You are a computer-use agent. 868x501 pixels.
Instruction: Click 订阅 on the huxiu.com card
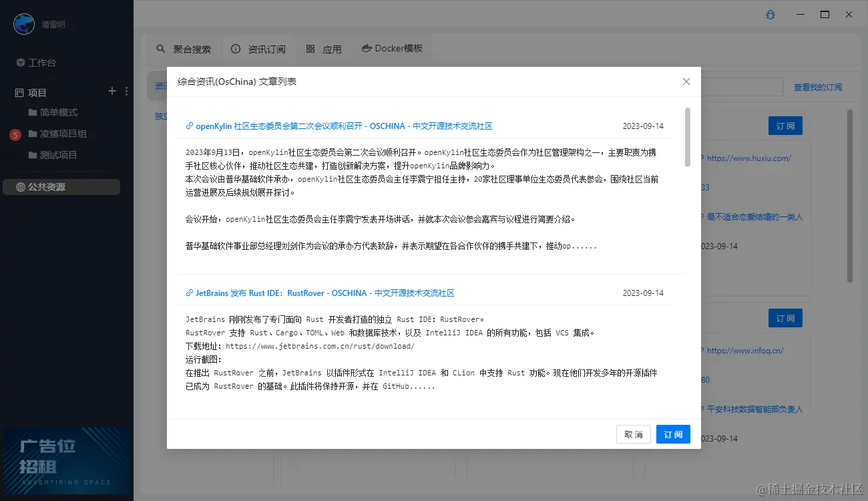(785, 126)
